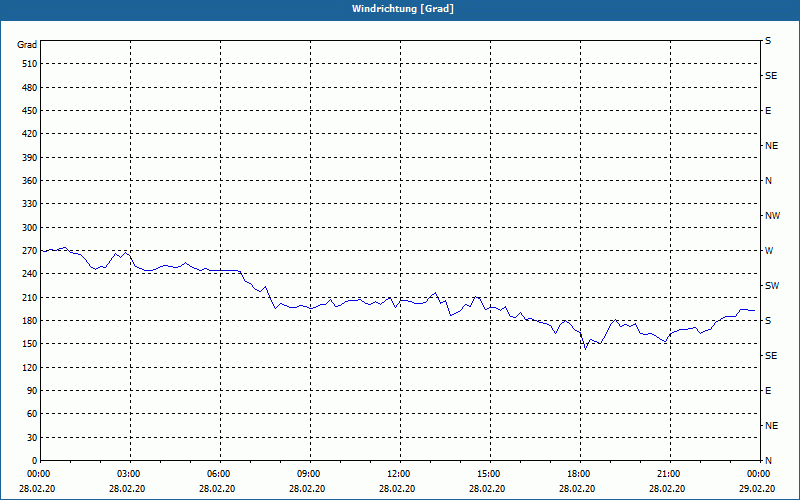800x500 pixels.
Task: Select the 28.02.20 date under 06:00
Action: [x=217, y=488]
